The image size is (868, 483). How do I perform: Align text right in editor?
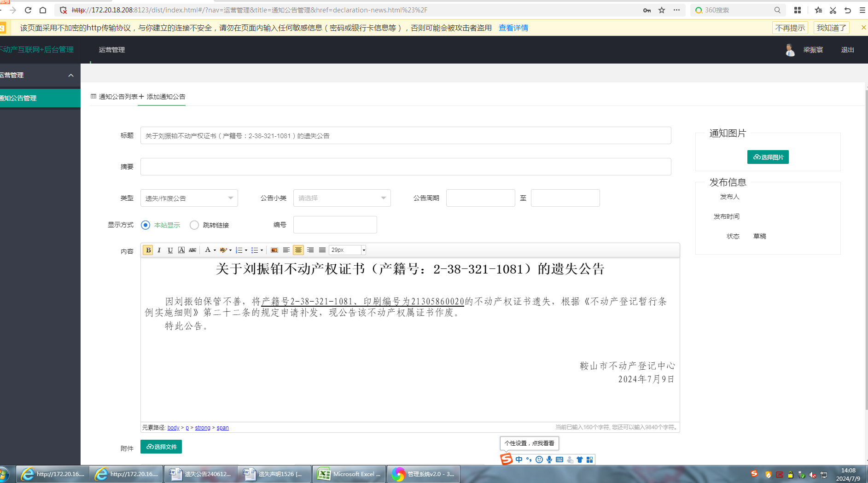coord(310,250)
